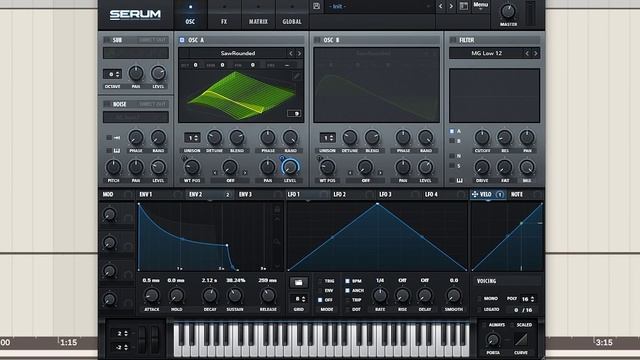Select LFO TRIG mode
The height and width of the screenshot is (360, 640).
pos(321,281)
